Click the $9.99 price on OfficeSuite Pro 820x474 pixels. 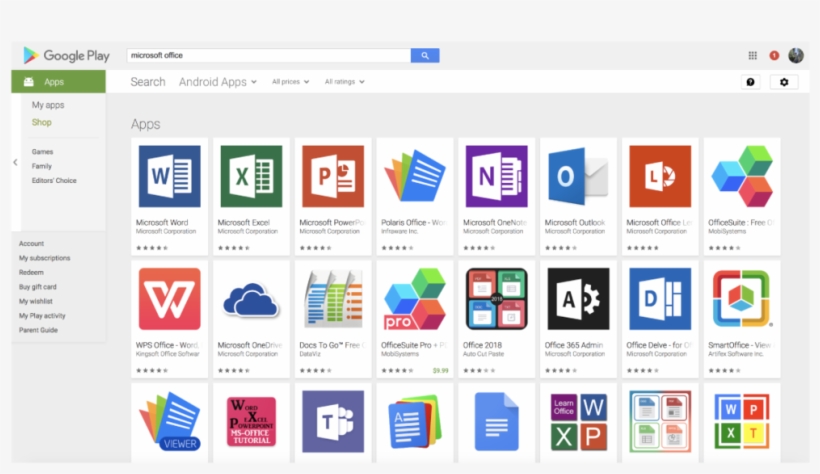click(x=440, y=370)
